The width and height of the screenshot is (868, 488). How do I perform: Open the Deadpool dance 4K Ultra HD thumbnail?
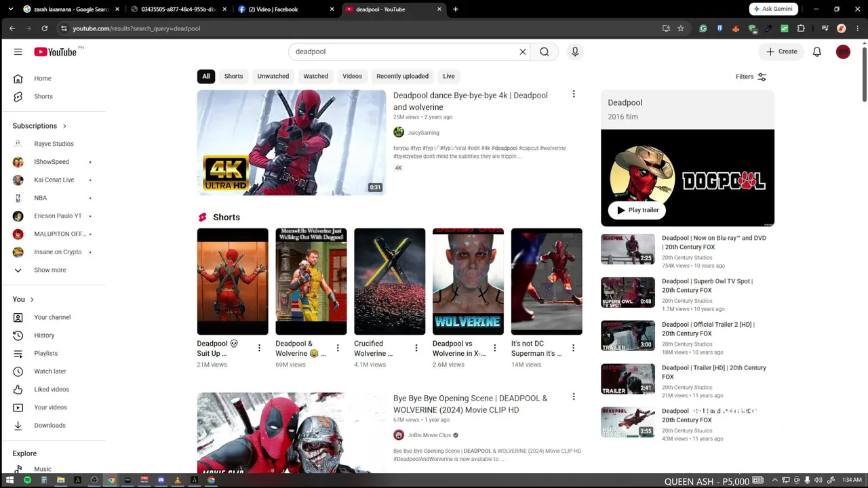point(292,143)
